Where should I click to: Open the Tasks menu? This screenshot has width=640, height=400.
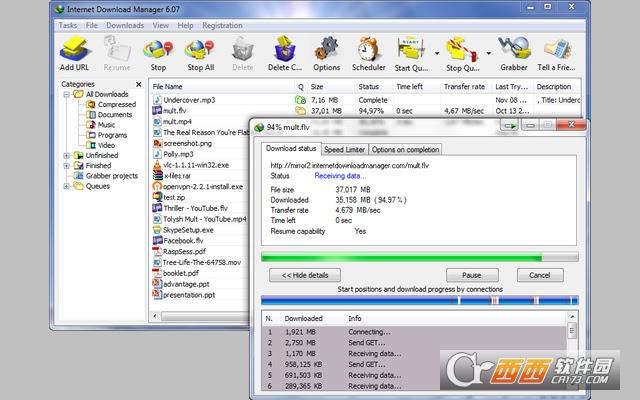pos(67,25)
